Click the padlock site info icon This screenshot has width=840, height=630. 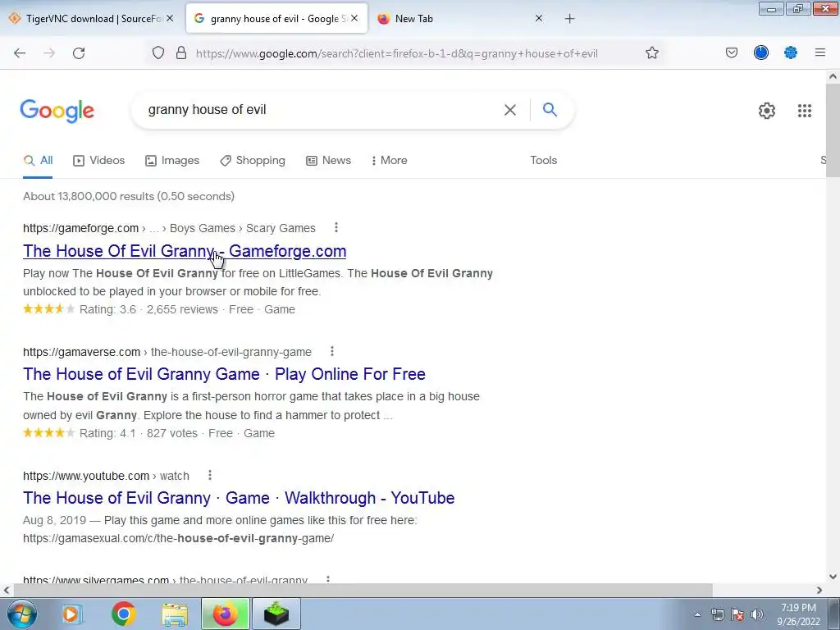(x=181, y=53)
